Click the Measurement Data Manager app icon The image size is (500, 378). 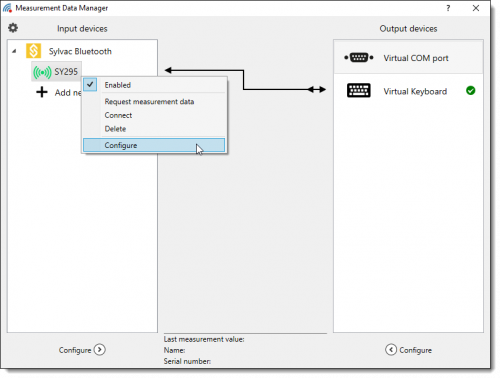point(7,8)
